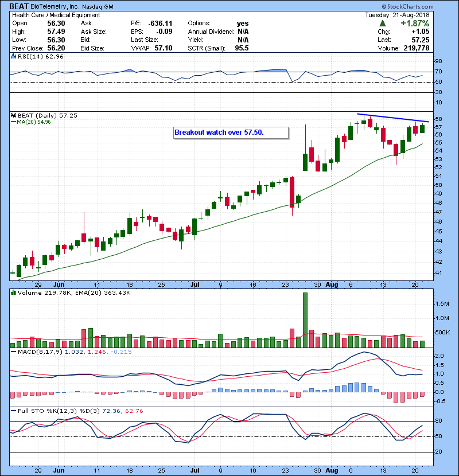Click the 58 price axis label
Image resolution: width=459 pixels, height=476 pixels.
(439, 119)
